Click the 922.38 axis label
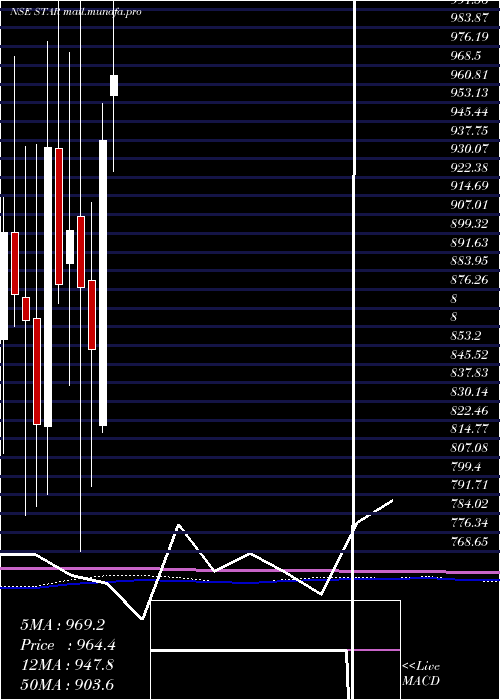Viewport: 500px width, 700px height. pos(469,167)
